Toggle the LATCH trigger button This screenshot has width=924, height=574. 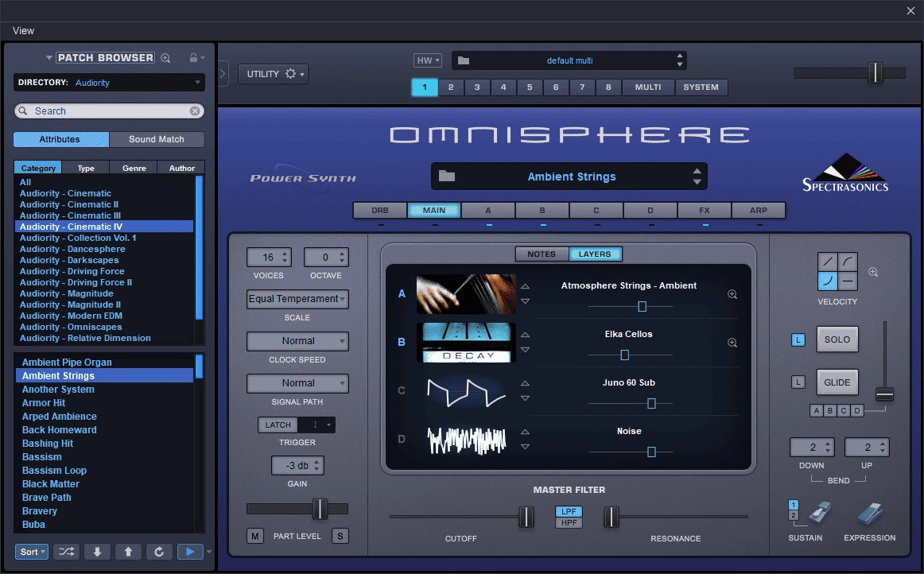pos(278,425)
